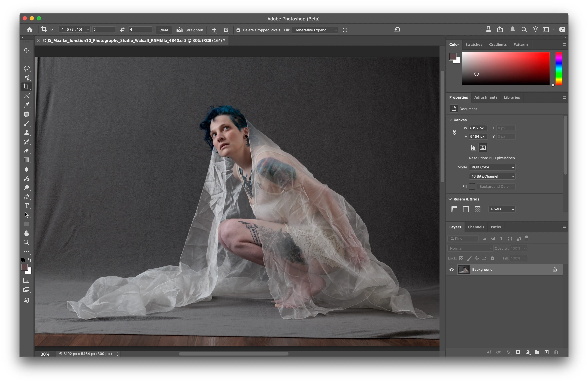The width and height of the screenshot is (588, 383).
Task: Select the Hand tool
Action: point(26,233)
